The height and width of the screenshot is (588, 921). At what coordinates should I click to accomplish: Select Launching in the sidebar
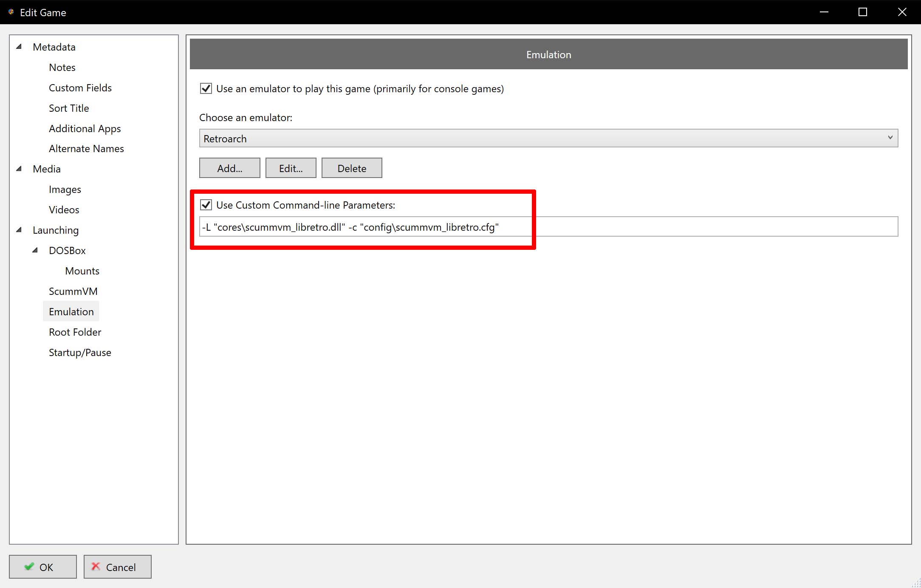[x=56, y=230]
